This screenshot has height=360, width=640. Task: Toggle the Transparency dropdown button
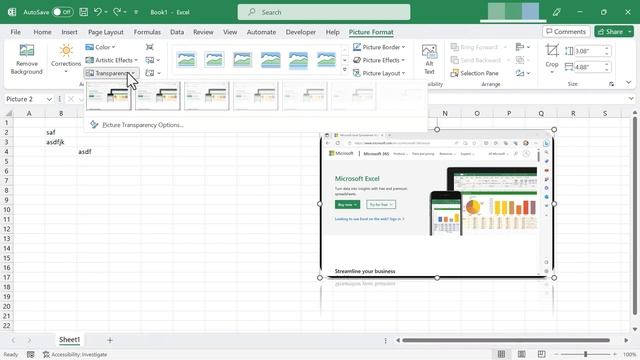pos(111,73)
